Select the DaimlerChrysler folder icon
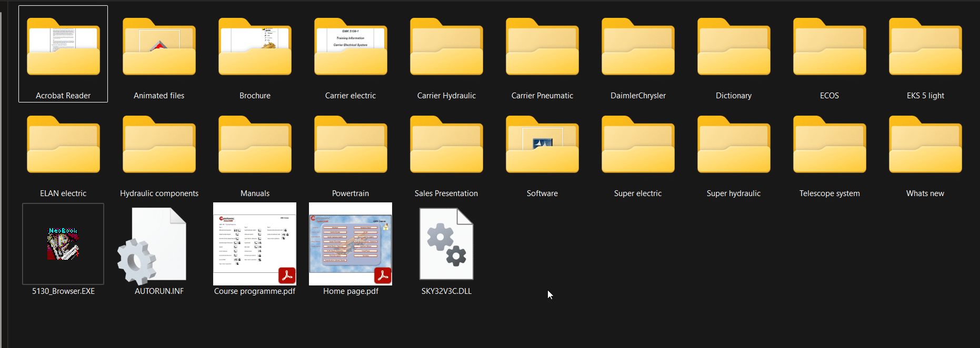 [638, 47]
